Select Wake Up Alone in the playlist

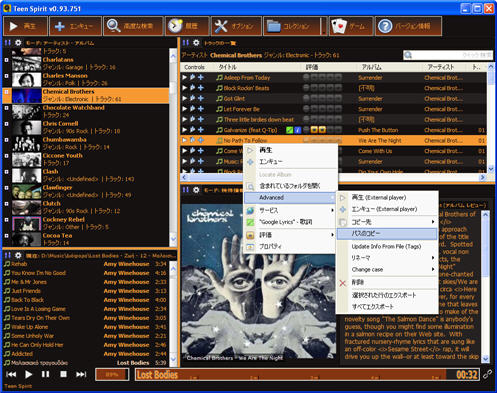[86, 327]
